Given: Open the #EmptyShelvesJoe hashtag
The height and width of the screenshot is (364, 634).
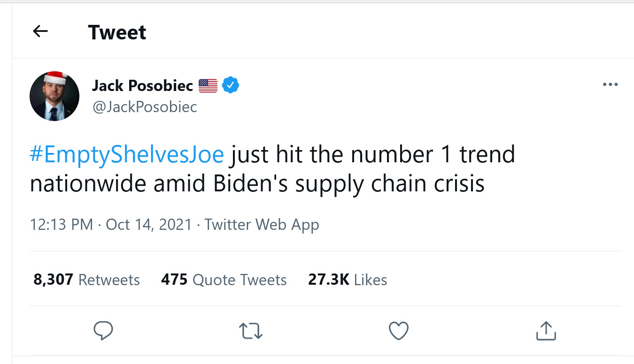Looking at the screenshot, I should (x=127, y=155).
